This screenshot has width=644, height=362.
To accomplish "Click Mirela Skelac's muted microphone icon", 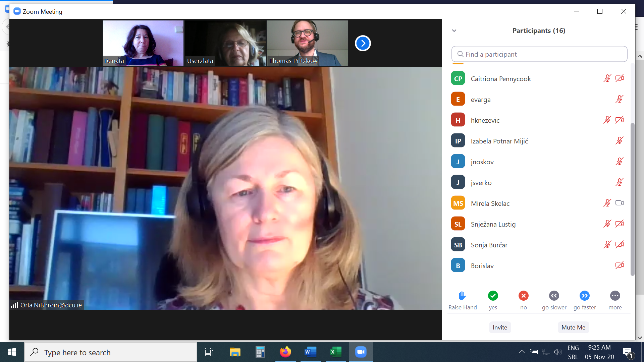I will click(x=607, y=203).
